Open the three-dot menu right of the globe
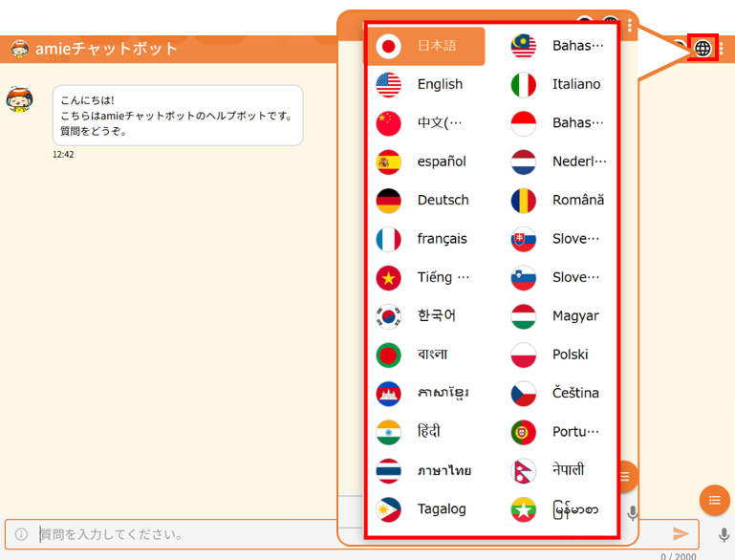 click(722, 48)
